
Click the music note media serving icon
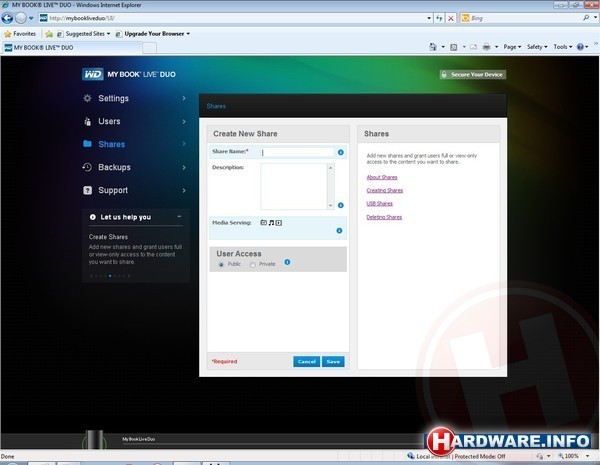[271, 223]
